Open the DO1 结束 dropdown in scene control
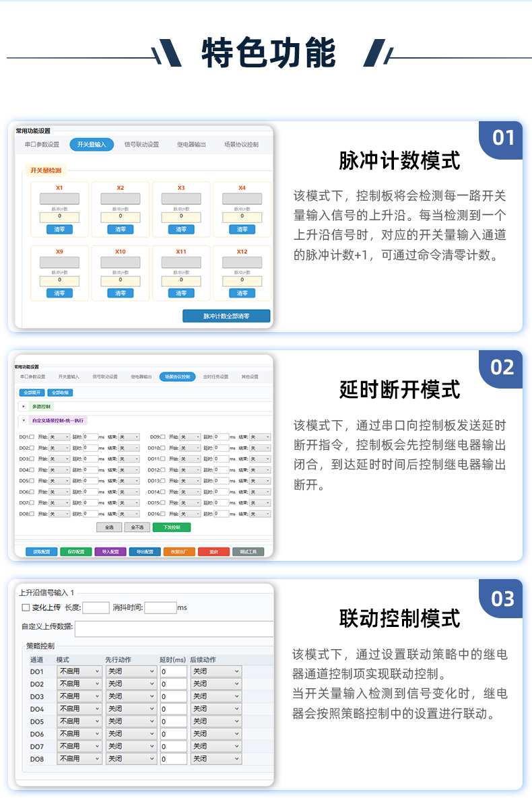The image size is (532, 798). pyautogui.click(x=129, y=436)
